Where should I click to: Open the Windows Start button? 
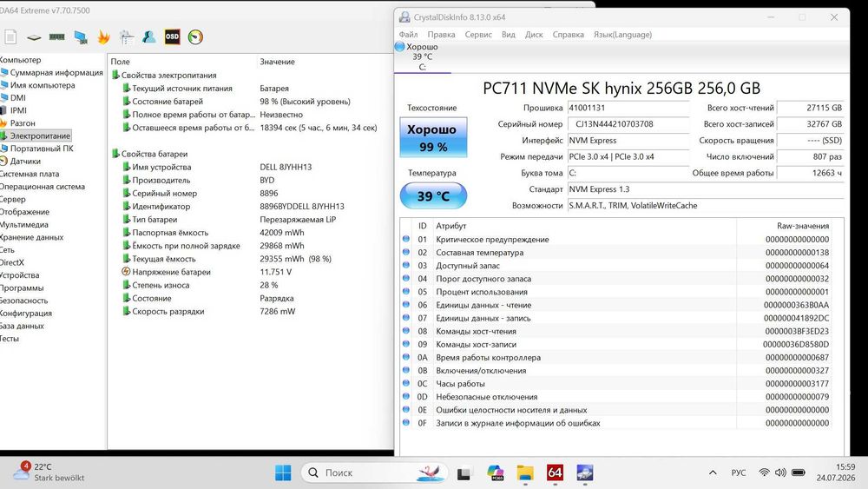click(x=283, y=473)
